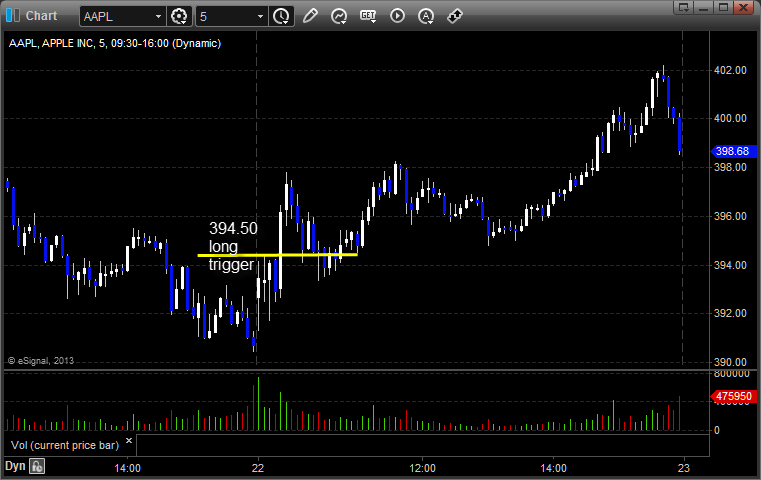
Task: Expand the AAPL symbol dropdown arrow
Action: click(158, 17)
